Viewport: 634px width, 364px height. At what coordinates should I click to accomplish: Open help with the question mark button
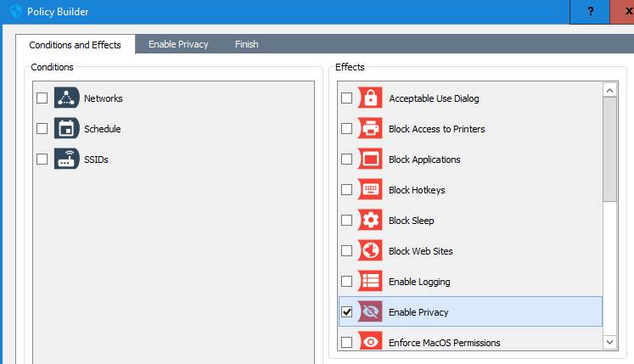coord(590,12)
